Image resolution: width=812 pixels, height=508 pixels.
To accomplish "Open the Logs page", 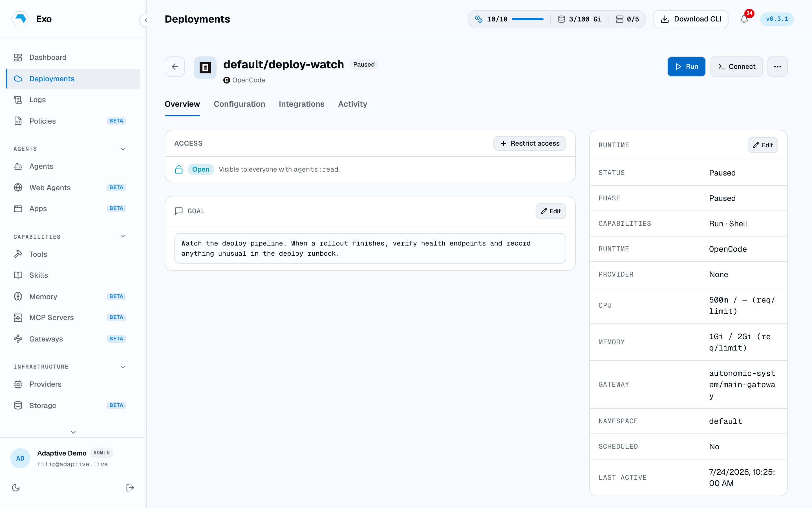I will [73, 99].
